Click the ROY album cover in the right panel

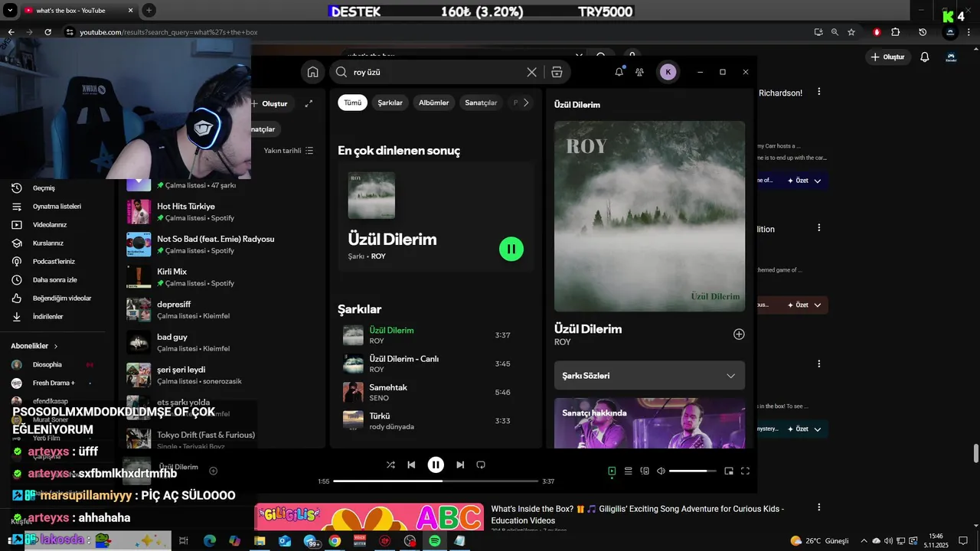click(649, 216)
